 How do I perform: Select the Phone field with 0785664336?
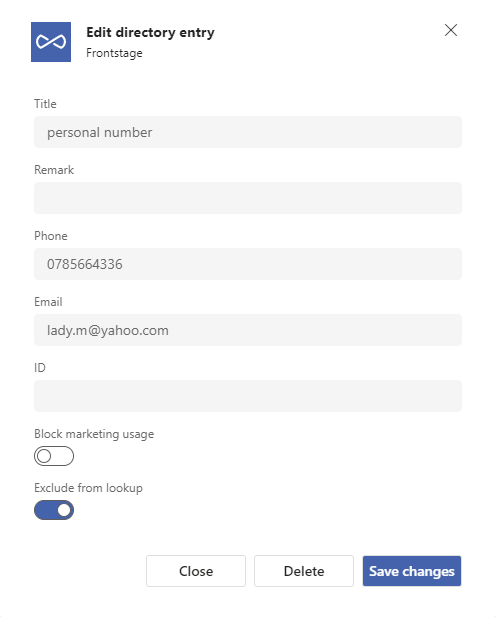click(x=248, y=264)
